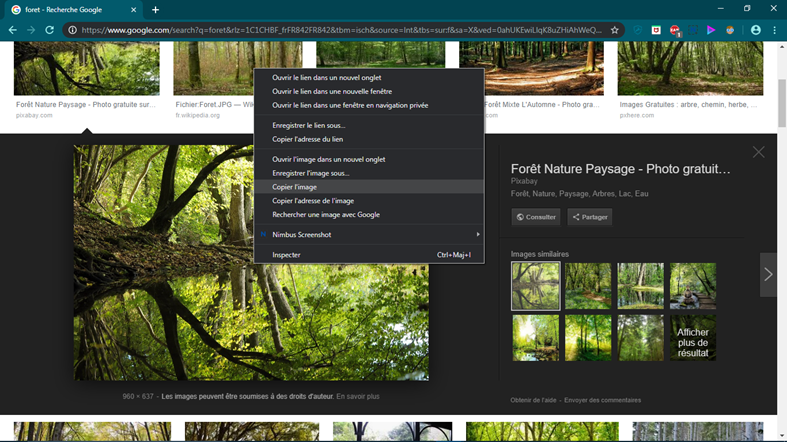Open the Chrome three-dot menu

click(774, 30)
